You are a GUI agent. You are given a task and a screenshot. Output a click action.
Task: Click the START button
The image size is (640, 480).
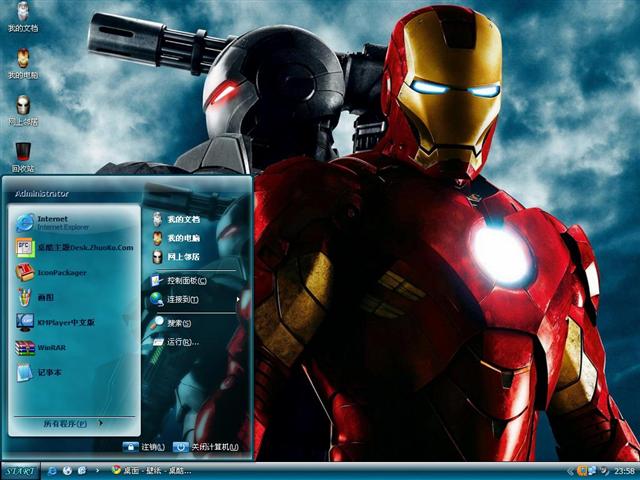pos(20,471)
